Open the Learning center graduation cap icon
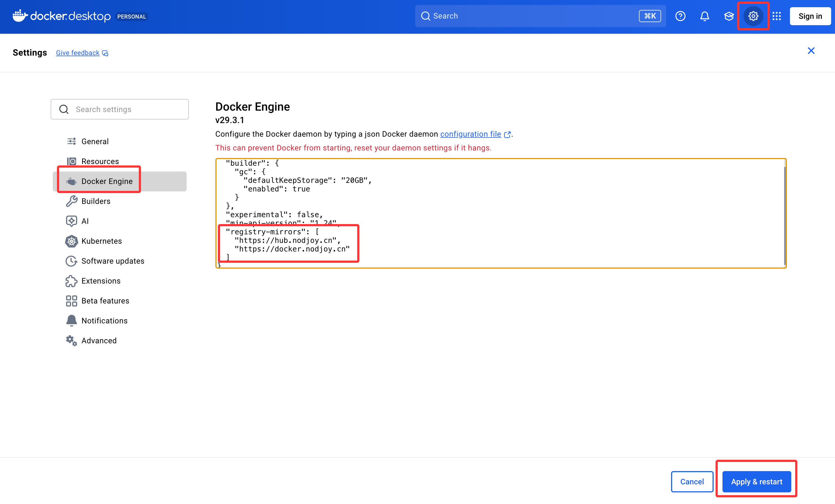 pos(729,16)
